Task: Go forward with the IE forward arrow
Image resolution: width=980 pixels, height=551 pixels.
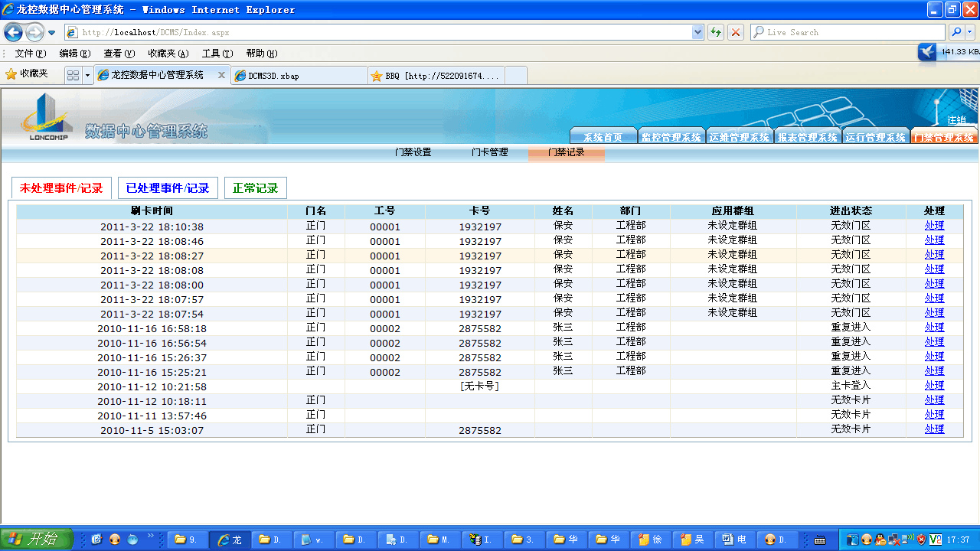Action: 34,32
